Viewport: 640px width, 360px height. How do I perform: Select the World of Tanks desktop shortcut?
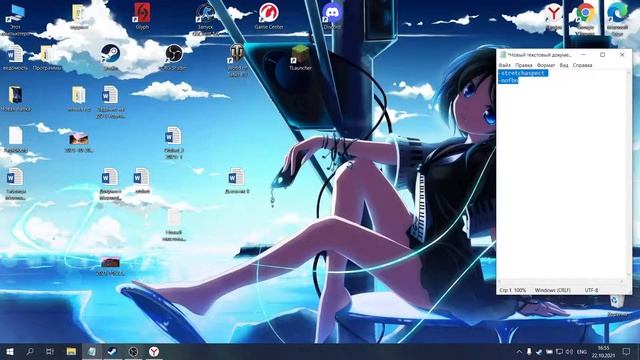click(237, 60)
